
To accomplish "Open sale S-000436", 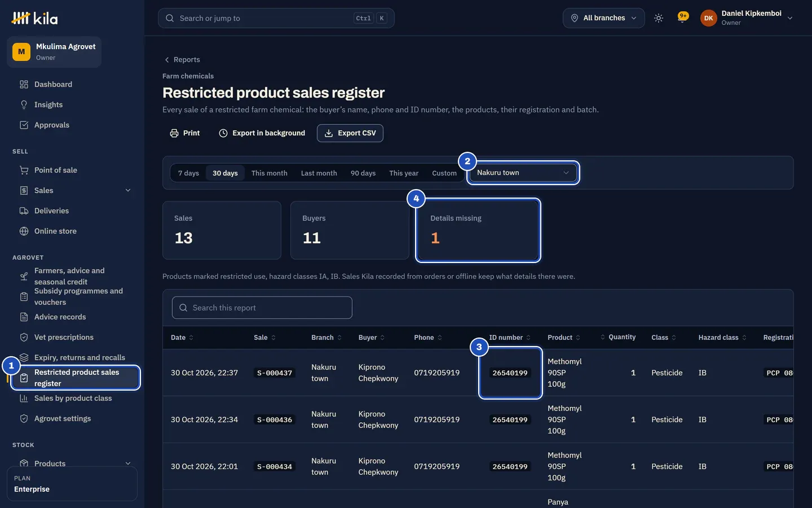I will pos(275,420).
